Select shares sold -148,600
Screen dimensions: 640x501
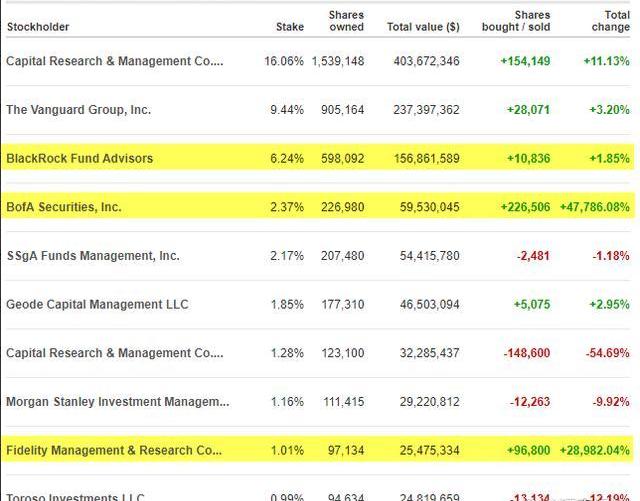527,353
